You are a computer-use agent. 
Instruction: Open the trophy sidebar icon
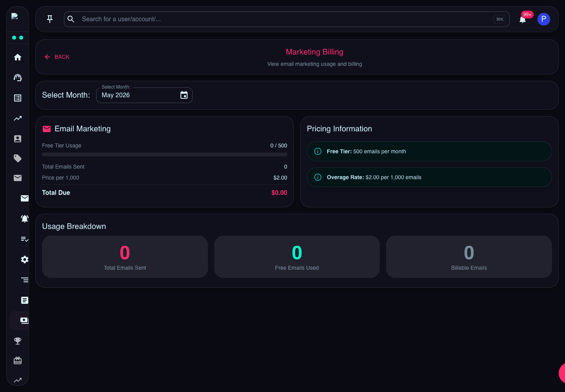click(x=18, y=341)
